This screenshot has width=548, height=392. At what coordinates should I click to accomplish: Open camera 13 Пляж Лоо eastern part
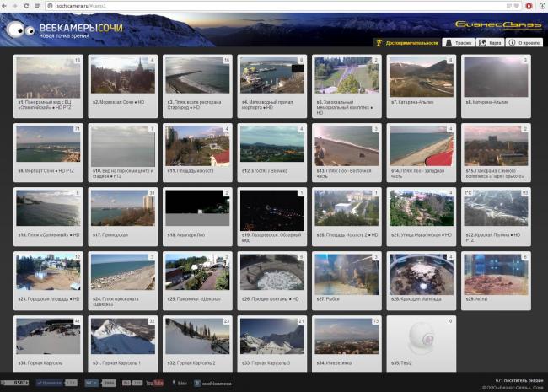[347, 153]
